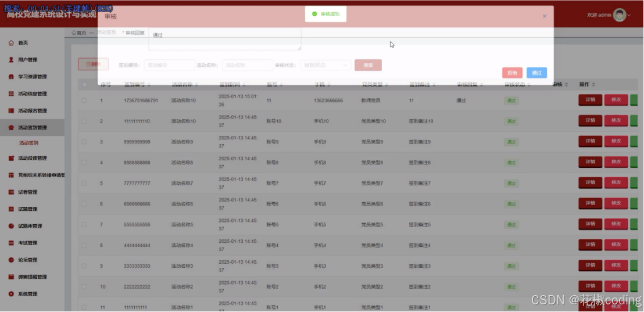
Task: Open 活动信息管理 in the sidebar
Action: [33, 94]
